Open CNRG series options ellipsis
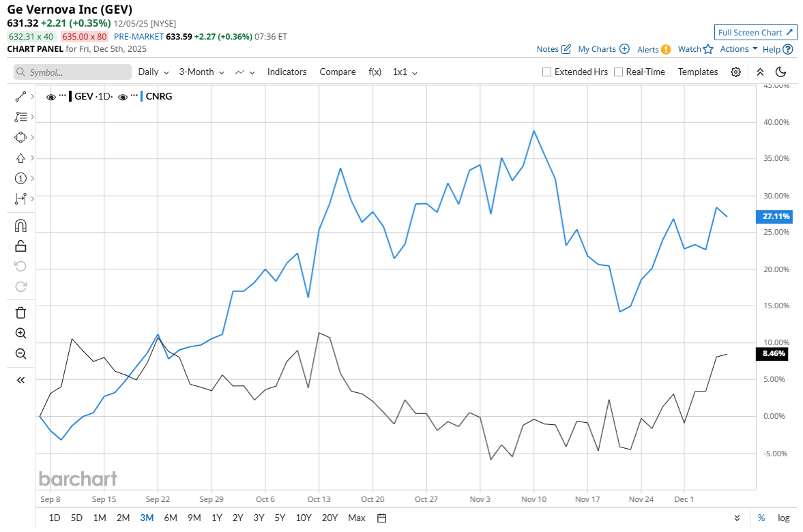Image resolution: width=803 pixels, height=532 pixels. tap(134, 95)
